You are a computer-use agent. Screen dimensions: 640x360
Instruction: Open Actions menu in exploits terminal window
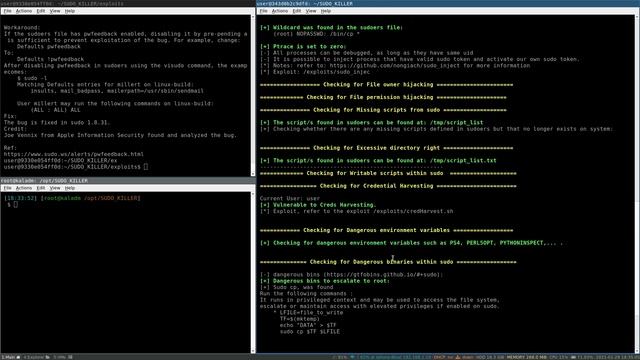click(24, 11)
